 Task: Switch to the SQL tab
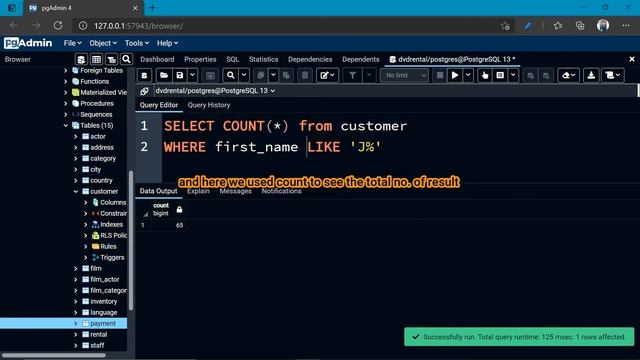tap(232, 59)
